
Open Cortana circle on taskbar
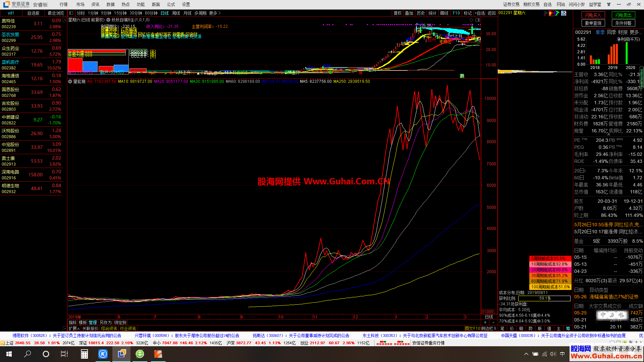(46, 354)
